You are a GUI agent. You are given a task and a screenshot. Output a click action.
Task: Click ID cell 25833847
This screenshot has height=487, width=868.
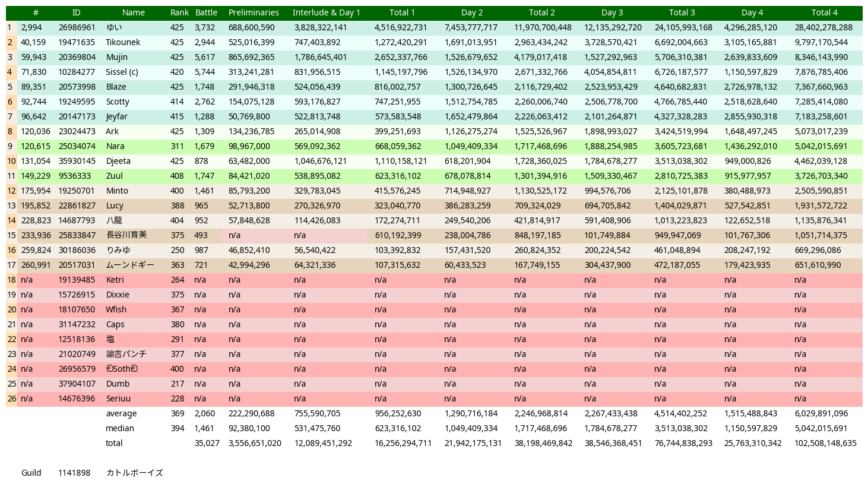[x=77, y=235]
